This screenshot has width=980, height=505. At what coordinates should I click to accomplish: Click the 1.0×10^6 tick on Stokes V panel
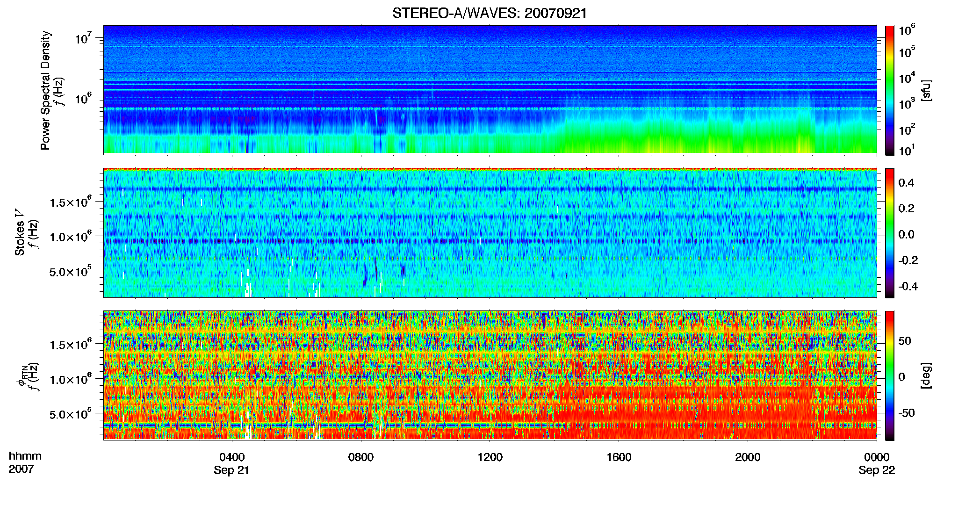tap(70, 236)
